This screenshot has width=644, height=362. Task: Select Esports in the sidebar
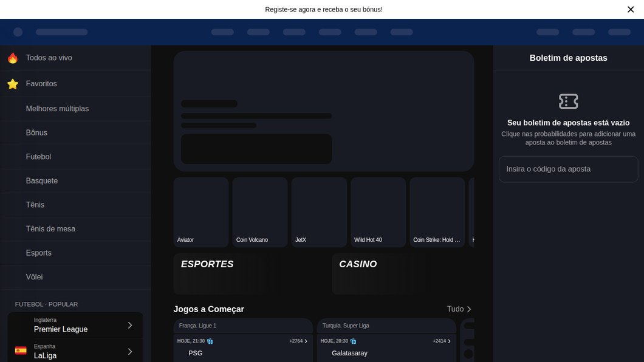tap(75, 253)
